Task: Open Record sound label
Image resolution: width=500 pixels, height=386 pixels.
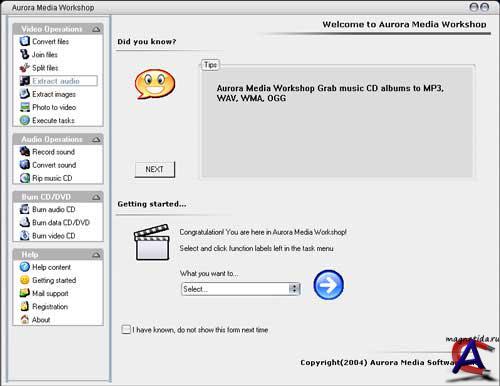Action: [x=53, y=152]
